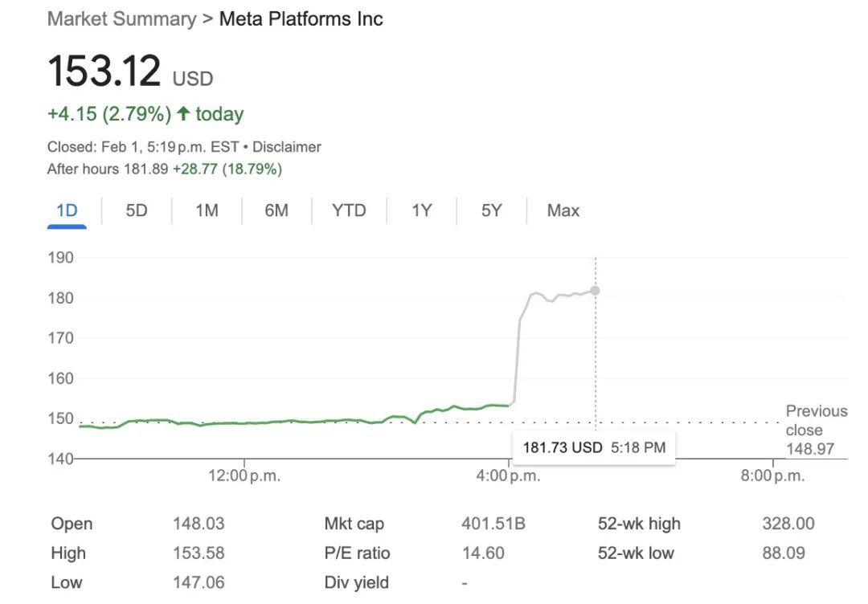
Task: Switch to the 5D chart view
Action: (x=135, y=210)
